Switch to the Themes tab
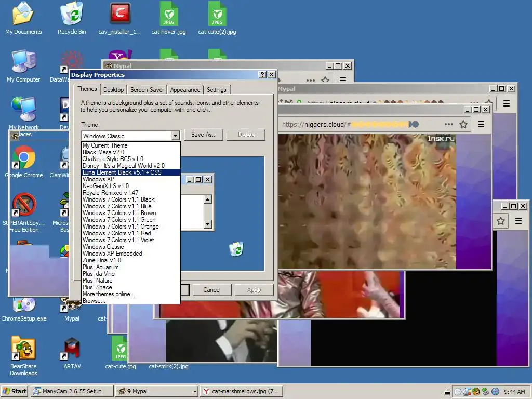Image resolution: width=532 pixels, height=399 pixels. [x=87, y=89]
